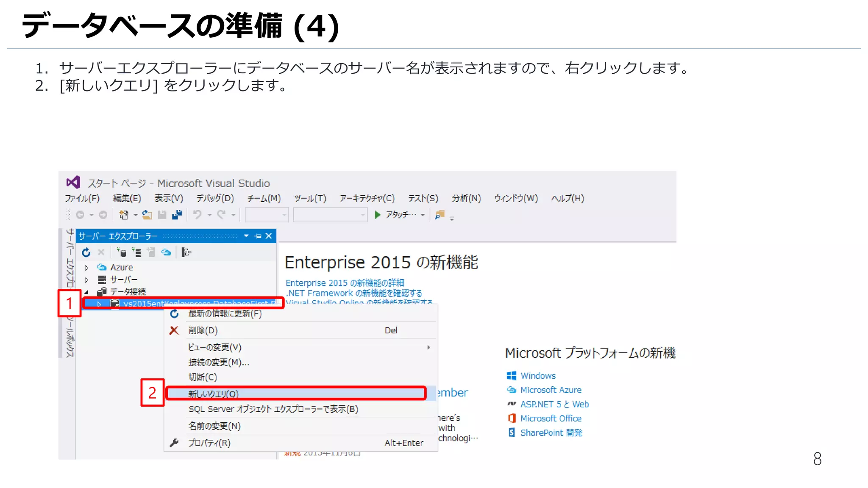The image size is (868, 488).
Task: Expand the vs2015ent database connection node
Action: (99, 304)
